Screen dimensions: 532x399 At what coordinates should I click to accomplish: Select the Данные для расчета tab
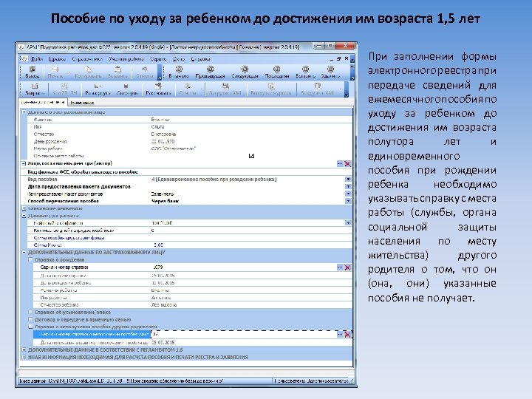[x=43, y=102]
